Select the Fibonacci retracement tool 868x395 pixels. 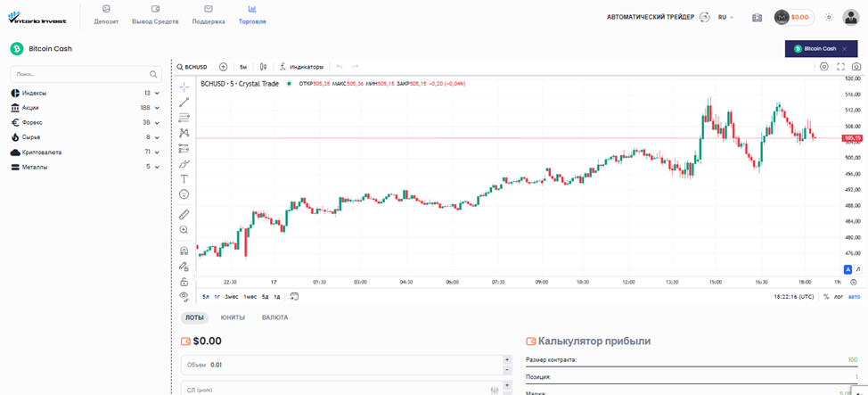[184, 118]
